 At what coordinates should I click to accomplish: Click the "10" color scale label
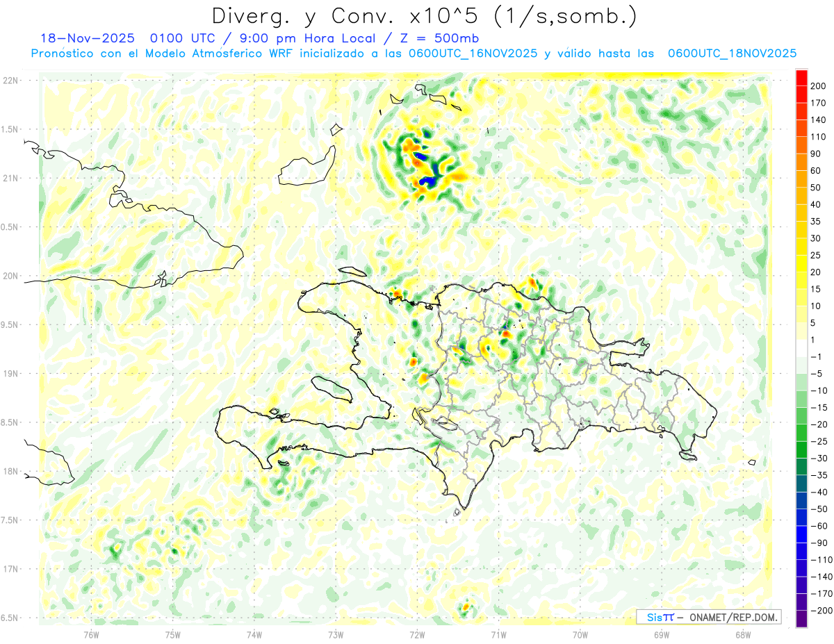click(816, 306)
